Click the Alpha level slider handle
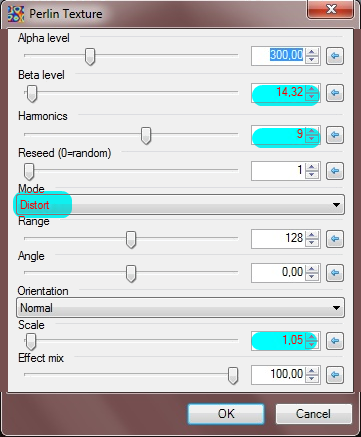 coord(90,56)
